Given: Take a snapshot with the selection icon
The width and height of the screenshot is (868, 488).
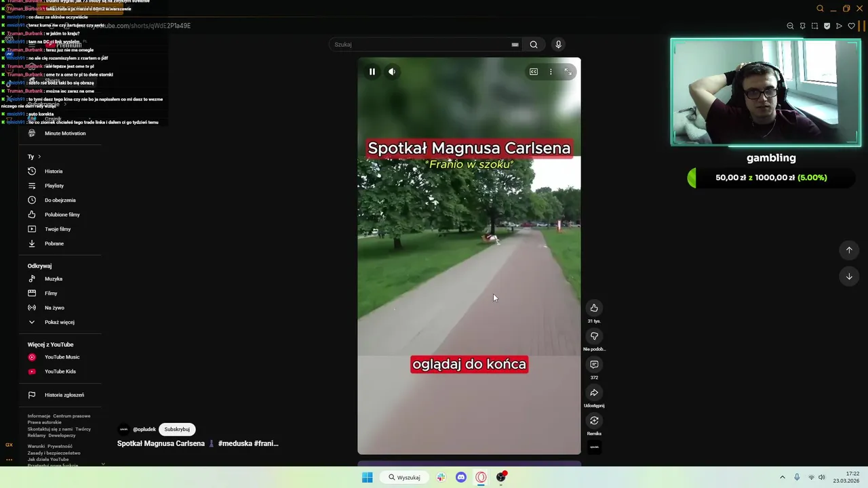Looking at the screenshot, I should pyautogui.click(x=814, y=26).
